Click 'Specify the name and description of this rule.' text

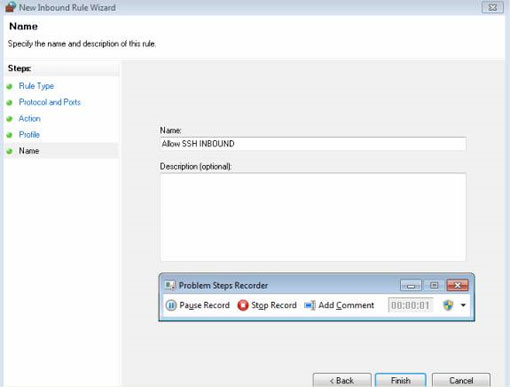click(x=82, y=44)
